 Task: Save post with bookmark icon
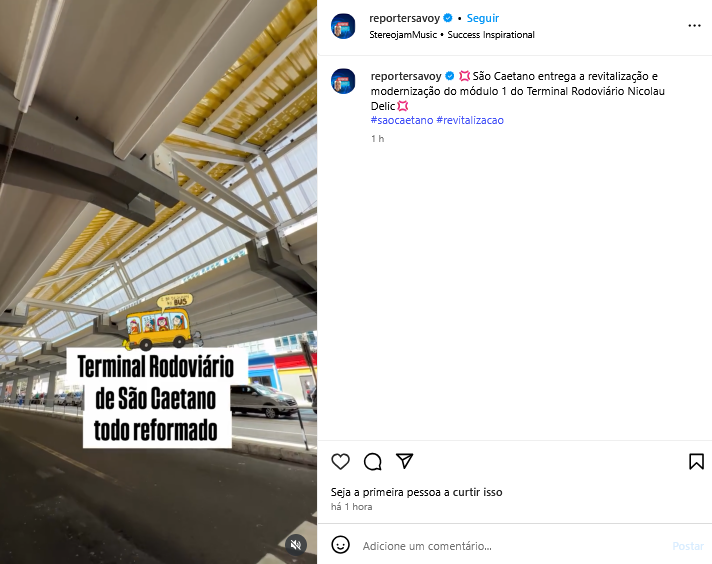coord(696,461)
